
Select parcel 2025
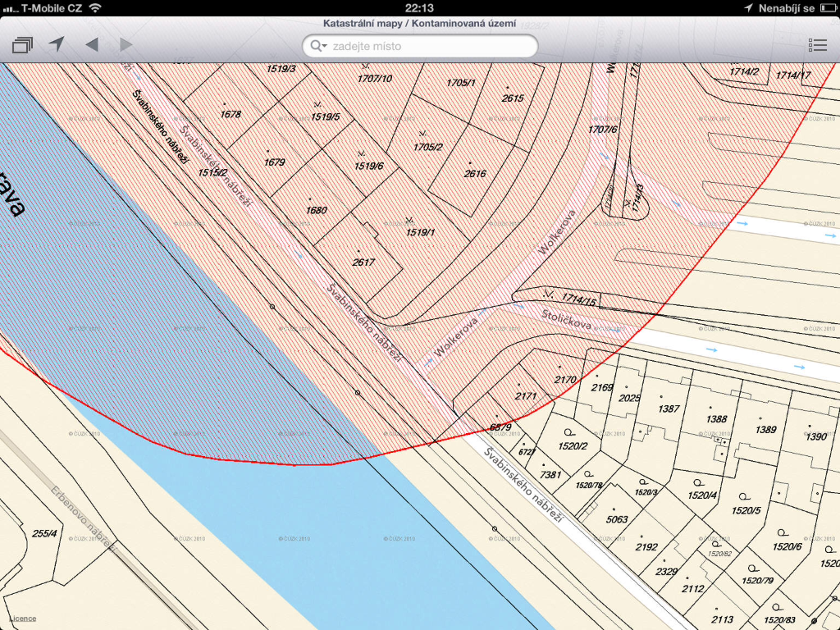pyautogui.click(x=629, y=399)
